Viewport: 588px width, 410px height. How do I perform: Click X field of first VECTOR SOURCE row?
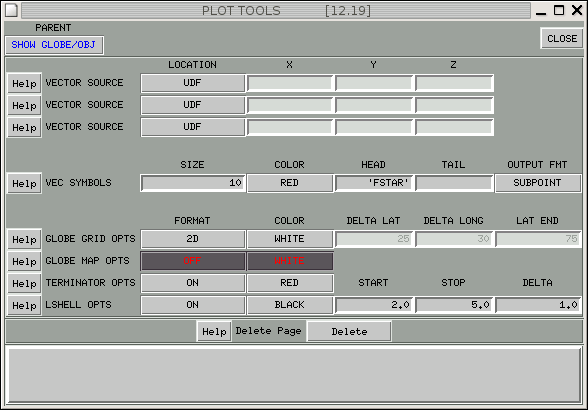click(x=290, y=83)
